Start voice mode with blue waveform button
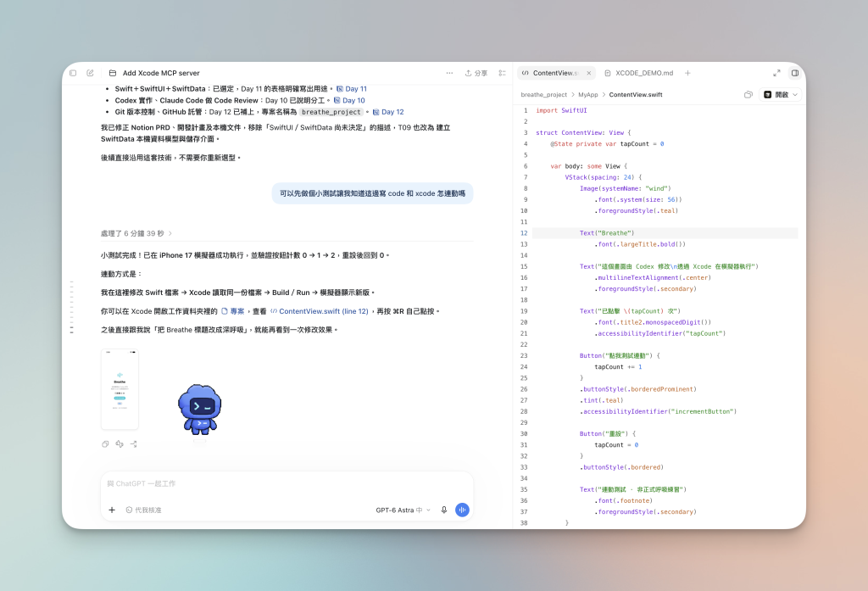The image size is (868, 591). (462, 510)
